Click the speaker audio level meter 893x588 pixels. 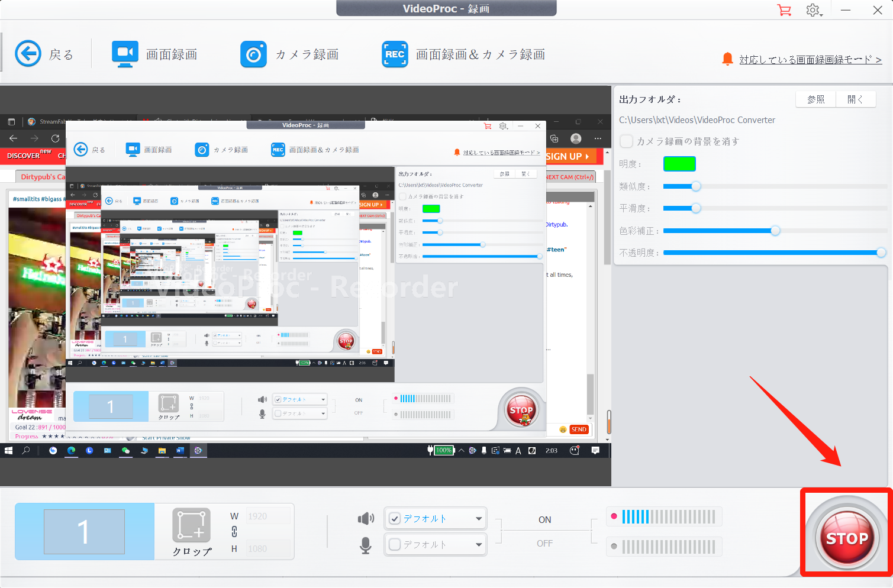665,516
